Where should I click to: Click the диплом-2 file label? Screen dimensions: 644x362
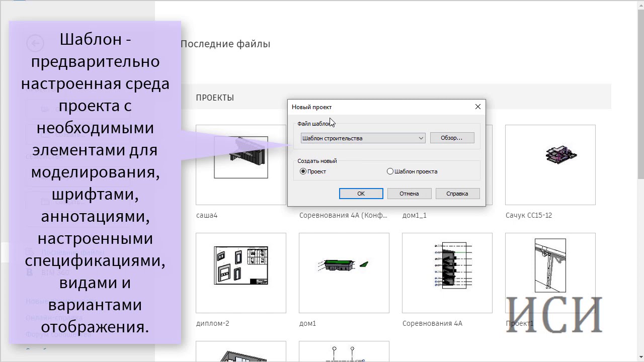[x=213, y=323]
